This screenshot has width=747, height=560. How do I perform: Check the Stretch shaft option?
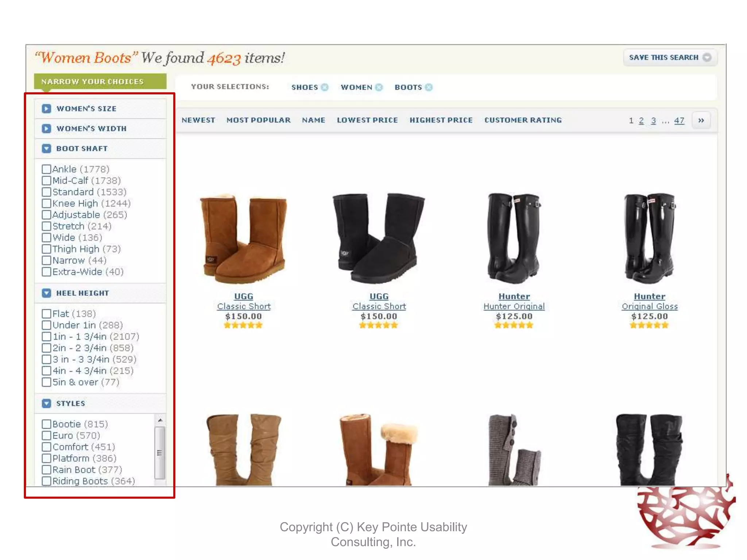click(46, 226)
